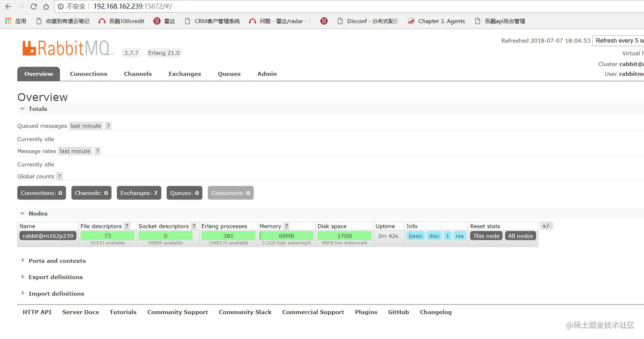Open the CRM客户管理系统 bookmark
The image size is (644, 339).
point(212,21)
